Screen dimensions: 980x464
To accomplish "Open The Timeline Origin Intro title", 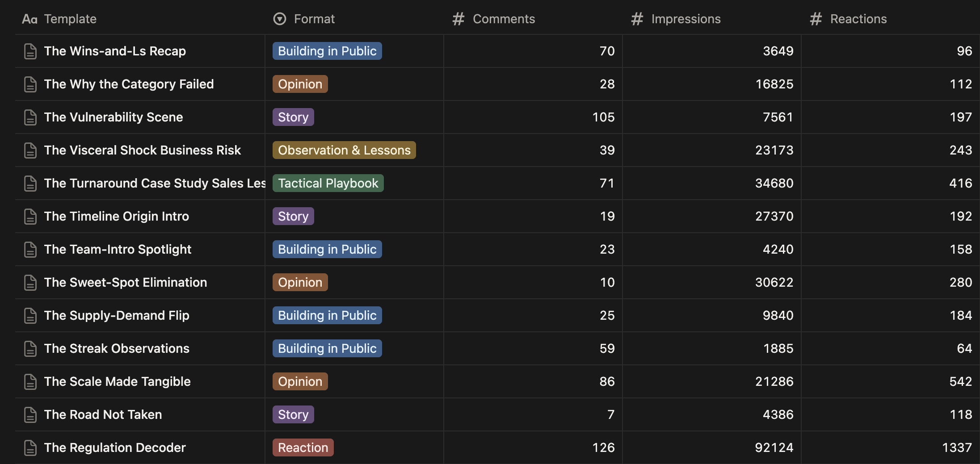I will [x=116, y=216].
